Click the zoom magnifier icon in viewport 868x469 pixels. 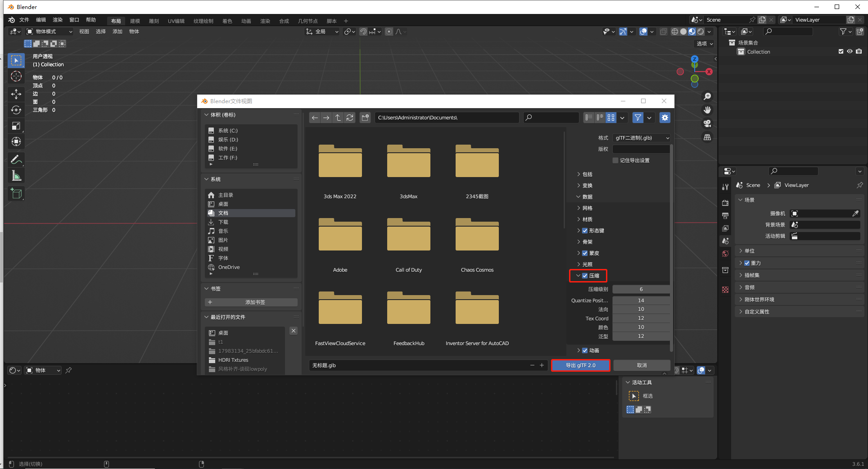click(707, 96)
